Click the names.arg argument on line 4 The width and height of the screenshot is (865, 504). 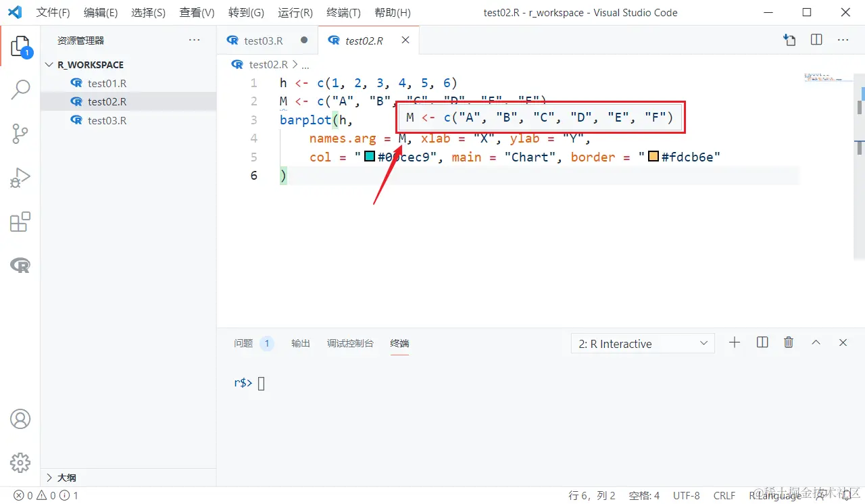pyautogui.click(x=343, y=138)
